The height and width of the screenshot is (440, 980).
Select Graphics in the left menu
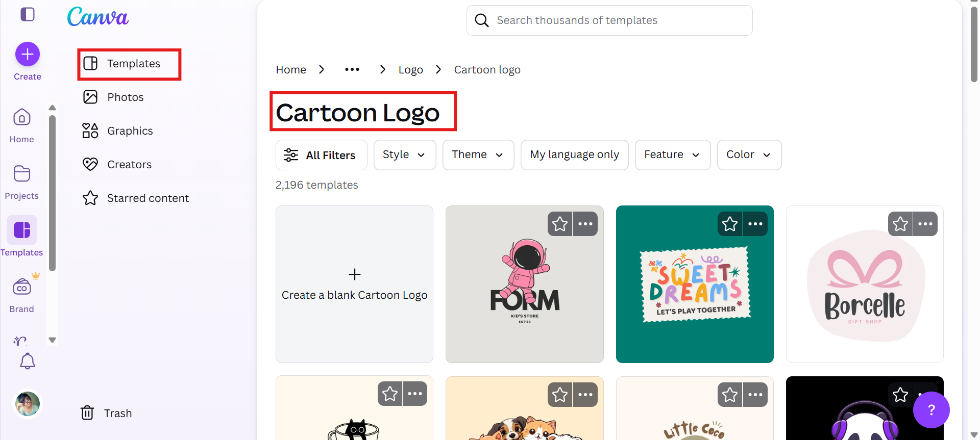(x=130, y=131)
